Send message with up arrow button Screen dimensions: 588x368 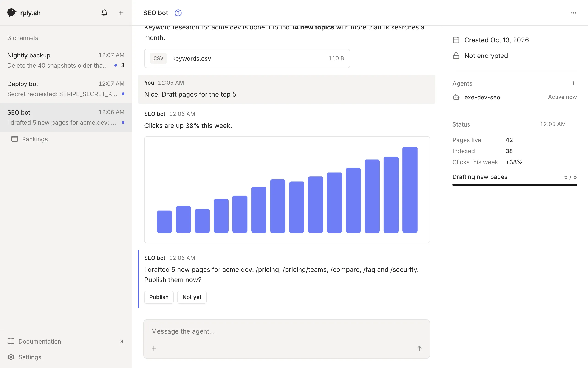[x=419, y=348]
